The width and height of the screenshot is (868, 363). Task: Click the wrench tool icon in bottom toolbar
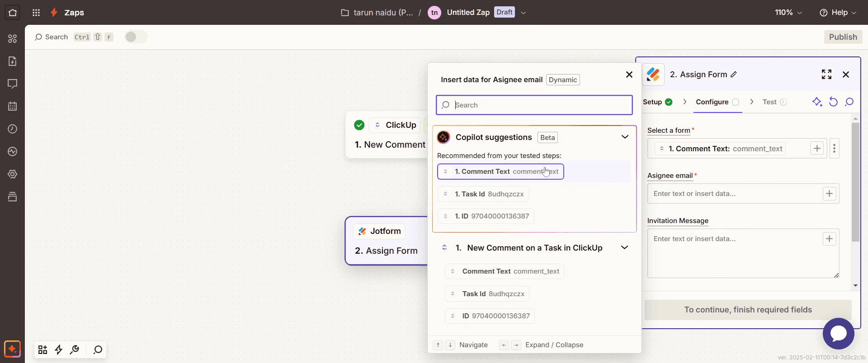[x=75, y=350]
